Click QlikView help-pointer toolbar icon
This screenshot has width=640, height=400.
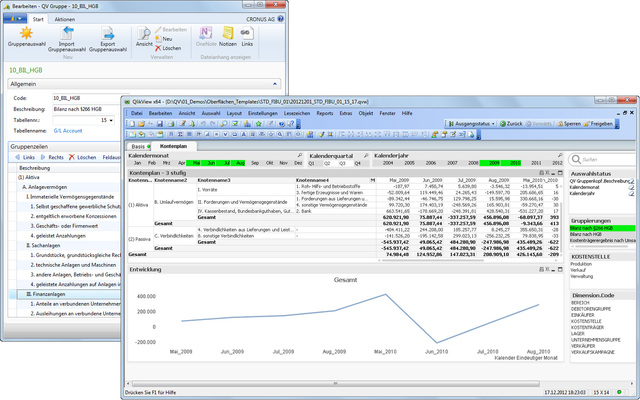tap(291, 124)
